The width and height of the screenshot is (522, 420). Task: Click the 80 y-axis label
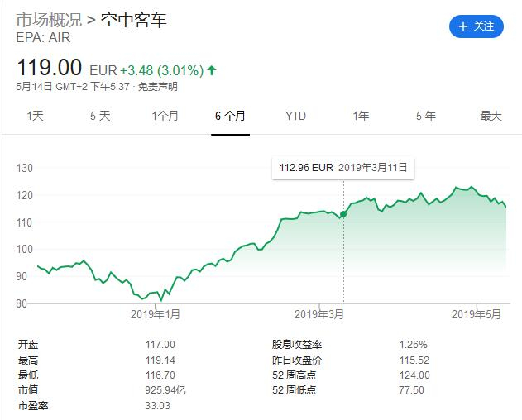(22, 304)
